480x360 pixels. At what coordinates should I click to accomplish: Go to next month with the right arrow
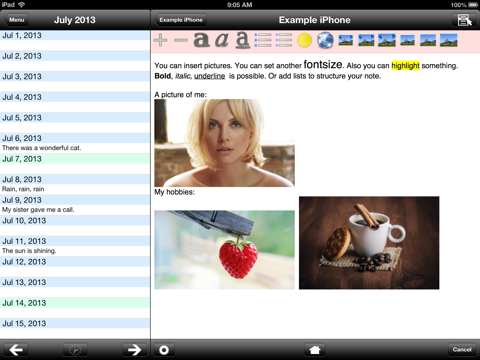coord(134,350)
